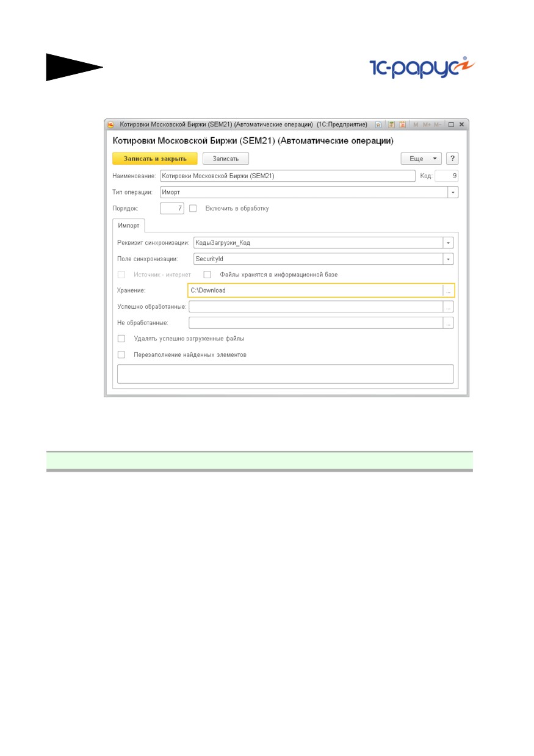This screenshot has width=534, height=756.
Task: Click the Хранение path field
Action: (x=316, y=290)
